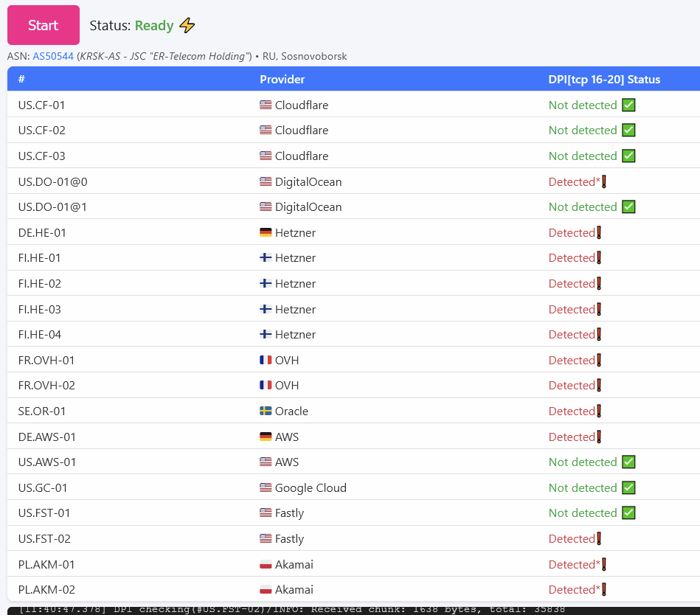Click the green checkmark in US.AWS-01 row
Viewport: 700px width, 615px height.
point(628,462)
